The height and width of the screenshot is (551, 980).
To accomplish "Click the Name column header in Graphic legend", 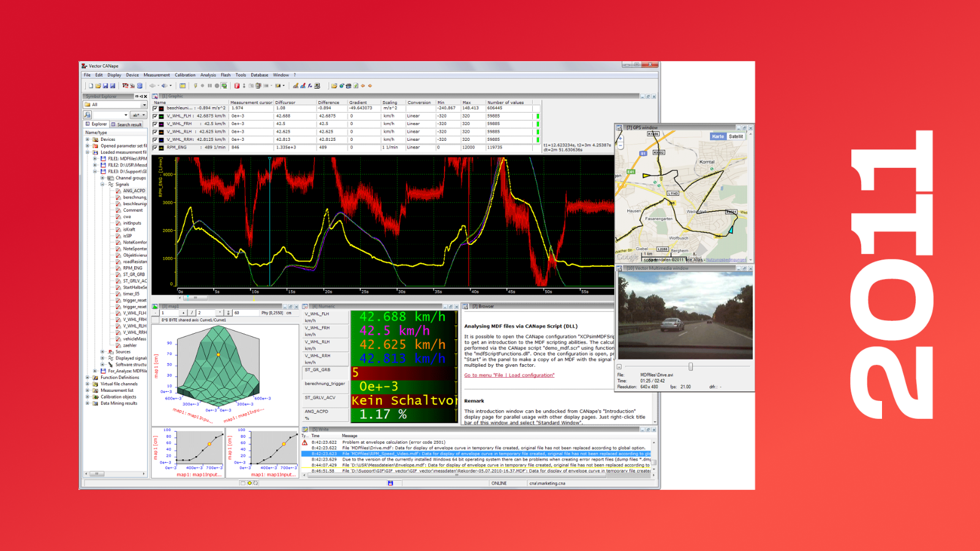I will tap(160, 102).
